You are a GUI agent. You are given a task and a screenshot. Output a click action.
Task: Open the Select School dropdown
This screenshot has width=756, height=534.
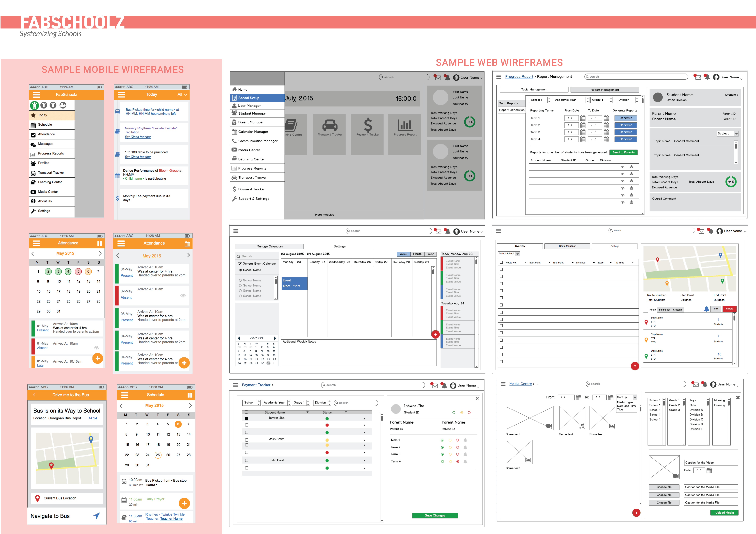click(x=518, y=254)
